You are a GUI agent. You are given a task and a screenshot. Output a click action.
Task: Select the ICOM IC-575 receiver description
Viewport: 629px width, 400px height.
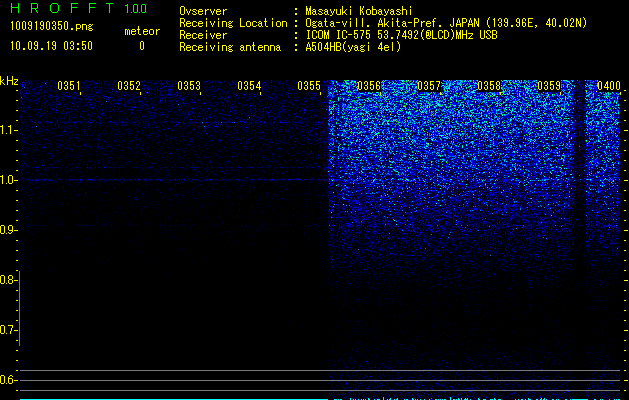click(x=402, y=35)
